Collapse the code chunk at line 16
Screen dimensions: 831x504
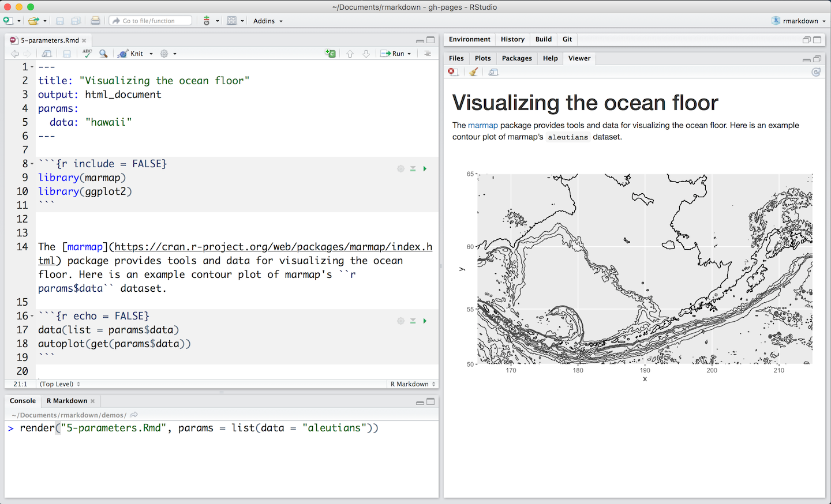[32, 316]
